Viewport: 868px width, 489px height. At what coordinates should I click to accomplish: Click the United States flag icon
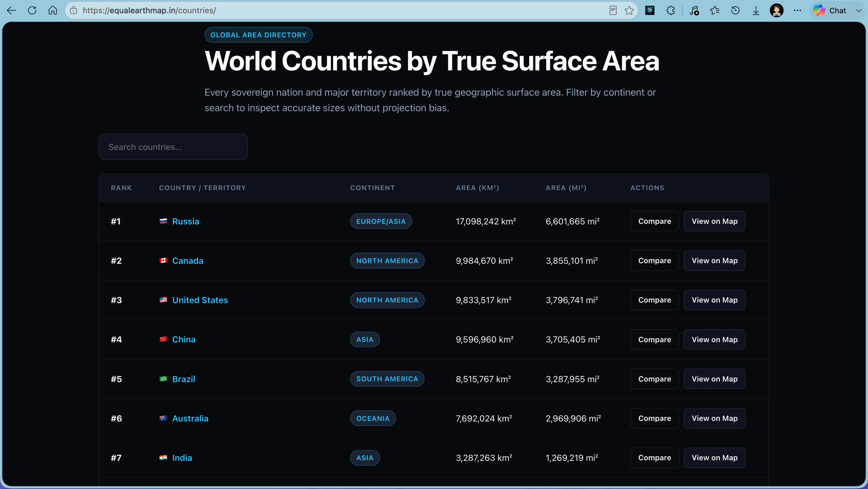click(163, 300)
